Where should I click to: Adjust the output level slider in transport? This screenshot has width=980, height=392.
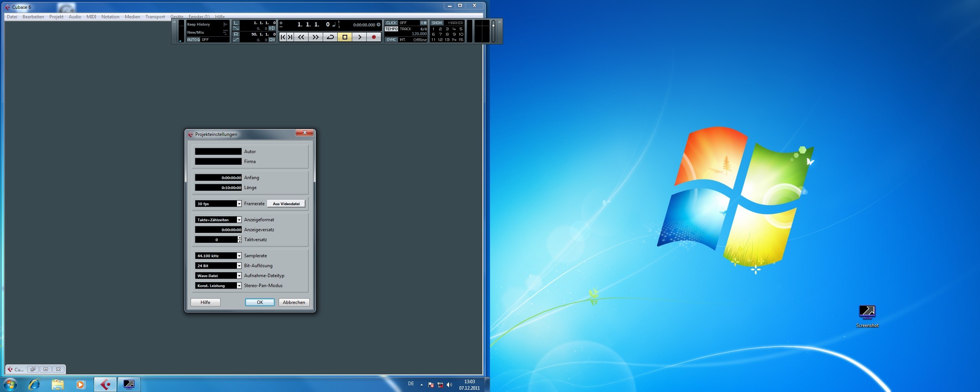click(x=493, y=31)
